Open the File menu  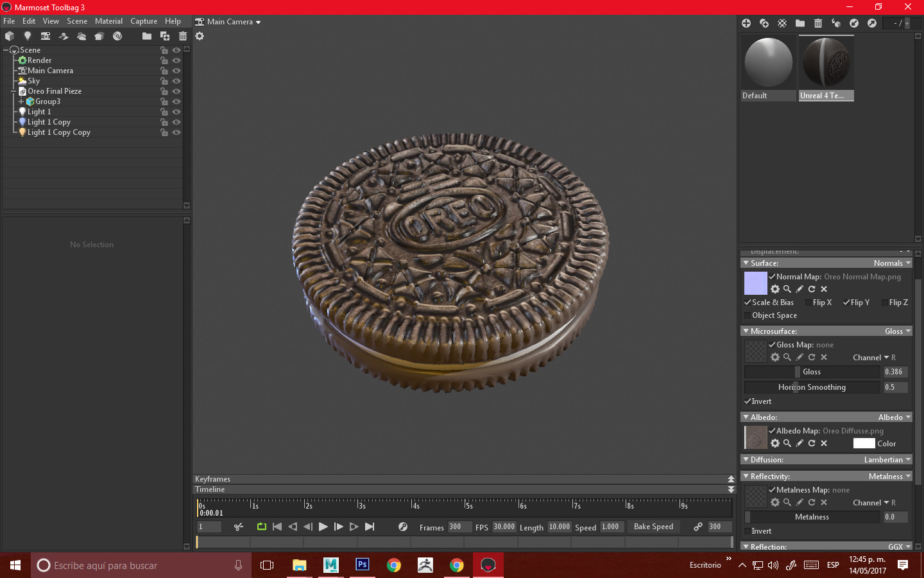[x=9, y=21]
